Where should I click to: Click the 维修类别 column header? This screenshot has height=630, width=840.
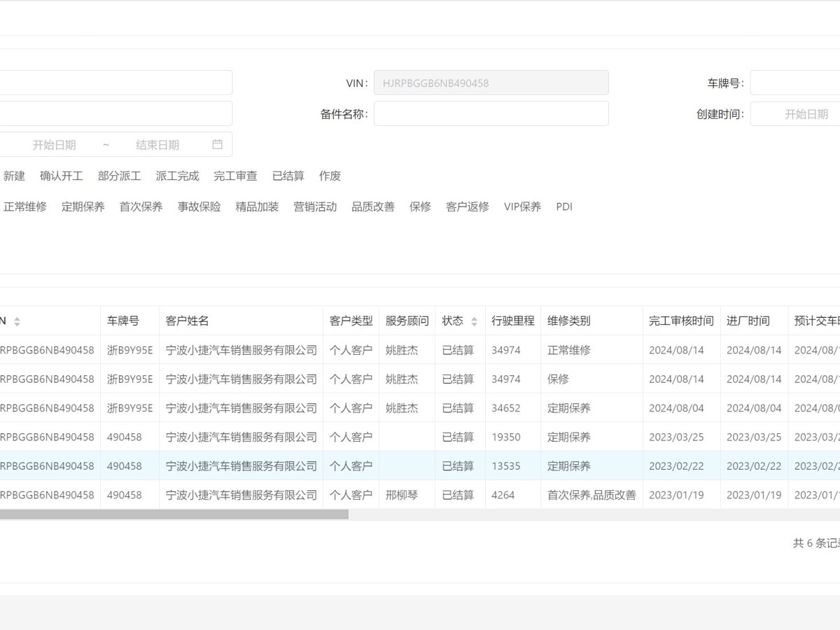point(568,321)
